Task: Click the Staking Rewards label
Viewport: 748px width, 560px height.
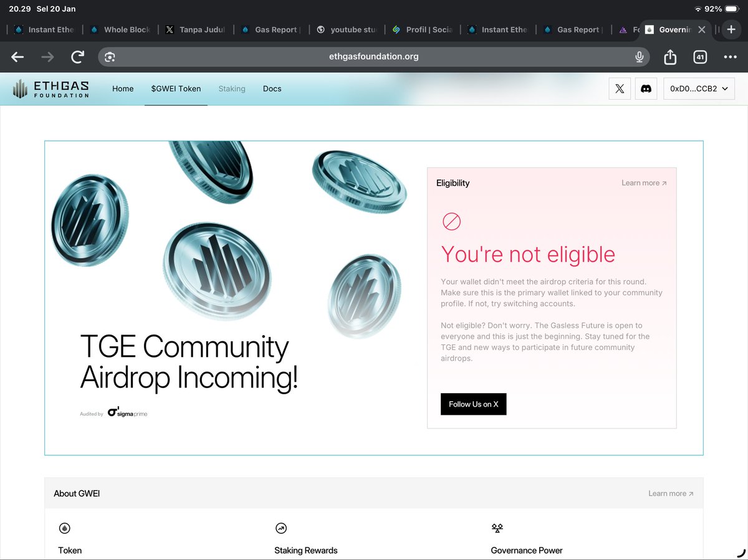Action: 306,551
